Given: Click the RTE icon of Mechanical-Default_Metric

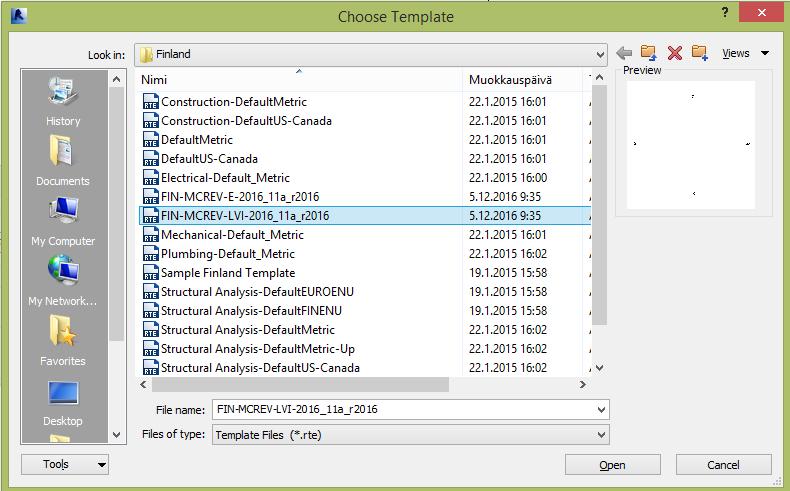Looking at the screenshot, I should click(x=151, y=235).
